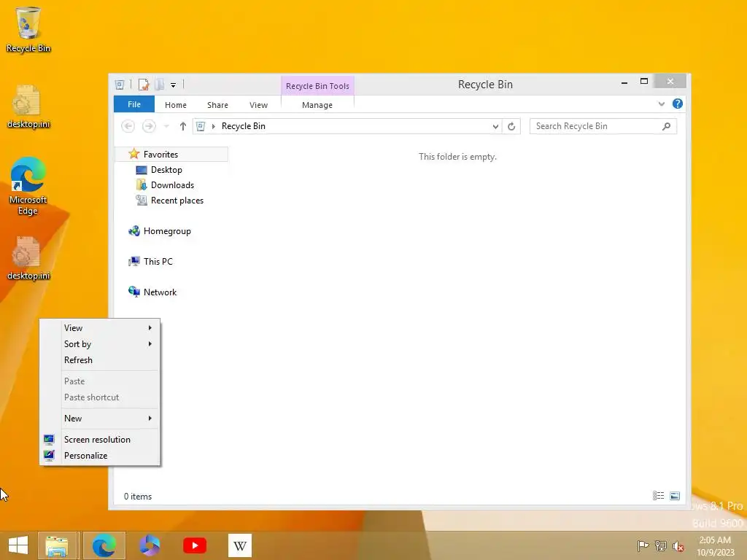Click the New folder quick access icon
Screen dimensions: 747x560
coord(160,85)
